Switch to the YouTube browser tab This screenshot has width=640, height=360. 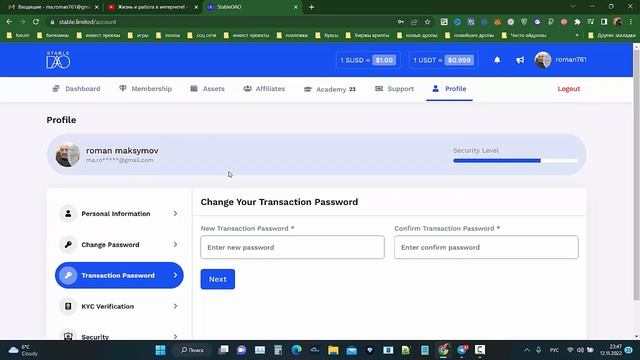[152, 7]
